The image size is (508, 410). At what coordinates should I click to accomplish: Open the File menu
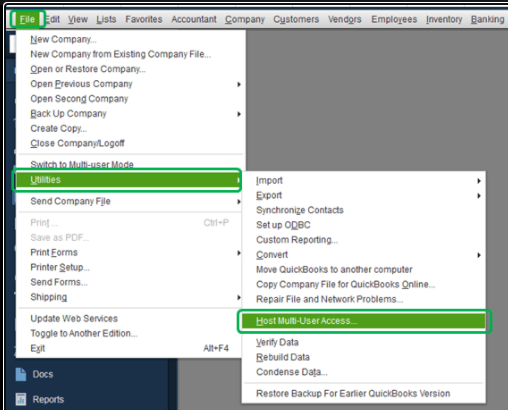point(27,19)
